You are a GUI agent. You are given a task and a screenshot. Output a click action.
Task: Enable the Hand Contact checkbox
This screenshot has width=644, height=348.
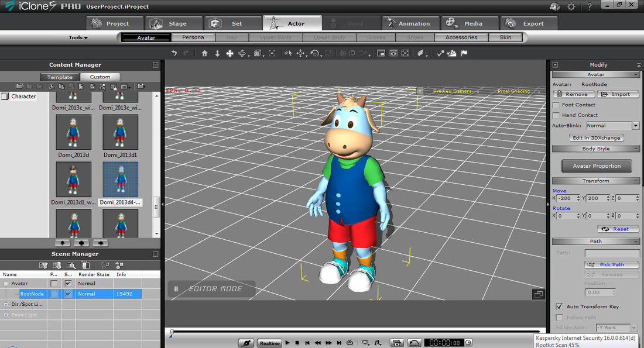point(557,115)
